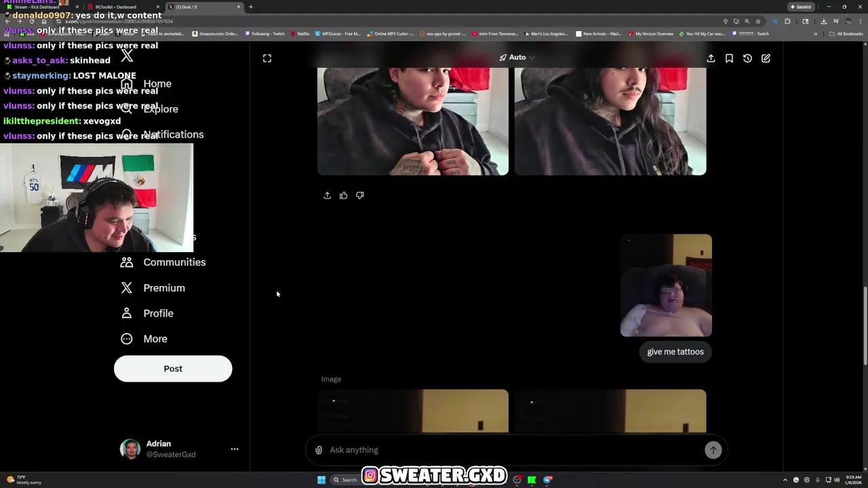868x488 pixels.
Task: Open My Verizon Overview bookmark
Action: pyautogui.click(x=651, y=33)
